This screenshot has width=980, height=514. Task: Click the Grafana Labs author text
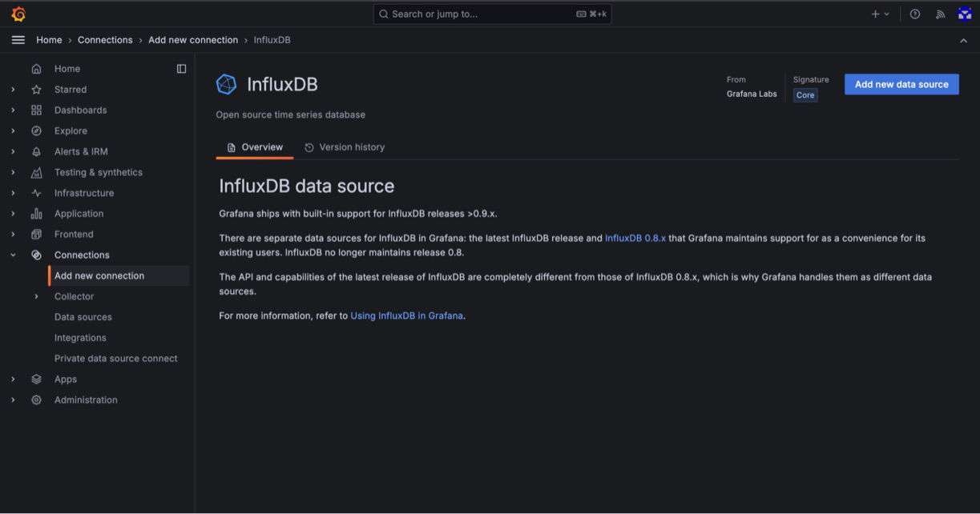(752, 94)
